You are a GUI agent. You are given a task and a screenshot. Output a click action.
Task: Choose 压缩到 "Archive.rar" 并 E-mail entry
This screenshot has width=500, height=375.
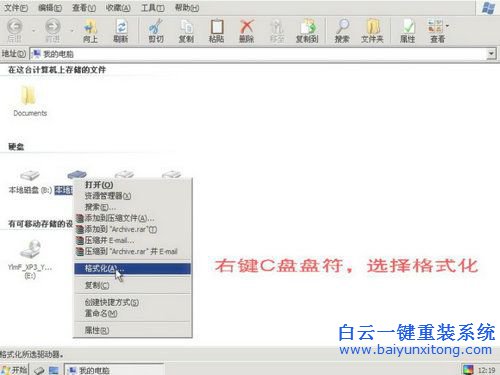click(x=132, y=251)
